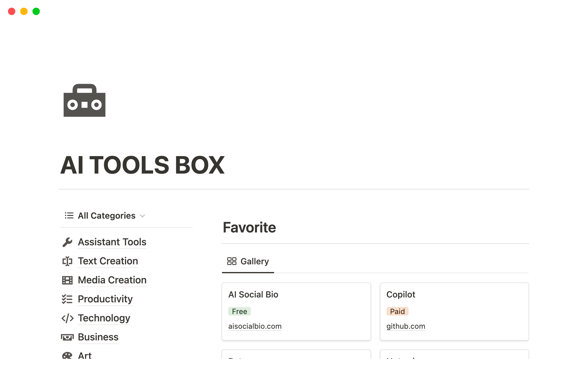Screen dimensions: 588x368
Task: Click the checklist Productivity icon
Action: (67, 299)
